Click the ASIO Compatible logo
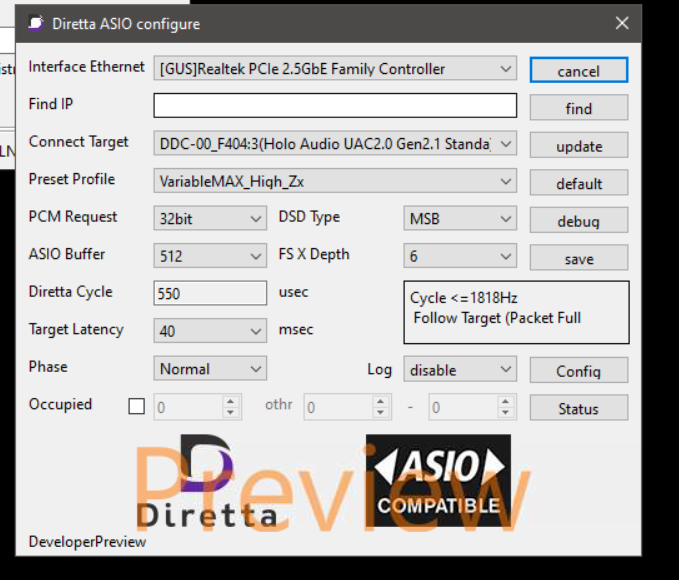 pos(438,481)
